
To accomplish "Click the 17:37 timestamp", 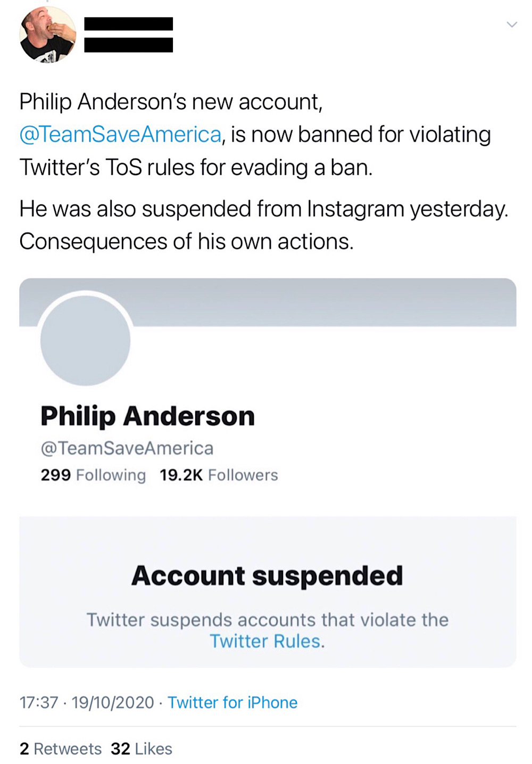I will [38, 703].
